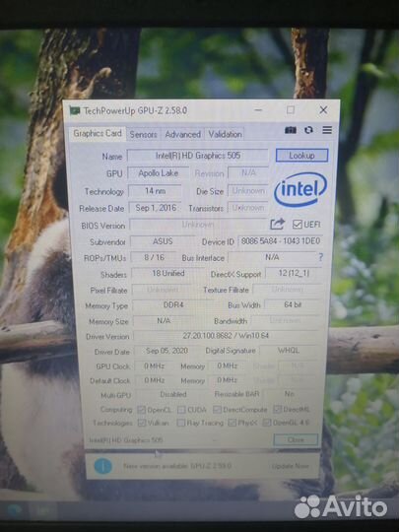Switch to the Advanced tab
This screenshot has height=532, width=399.
pyautogui.click(x=182, y=134)
